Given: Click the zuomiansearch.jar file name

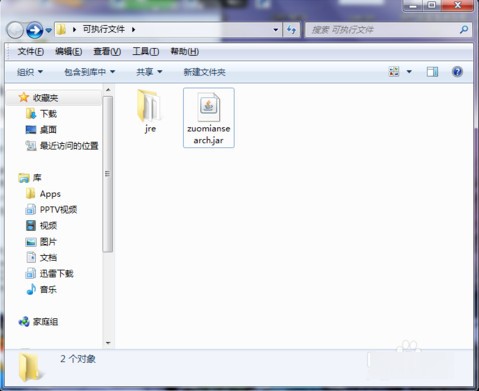Looking at the screenshot, I should click(209, 134).
